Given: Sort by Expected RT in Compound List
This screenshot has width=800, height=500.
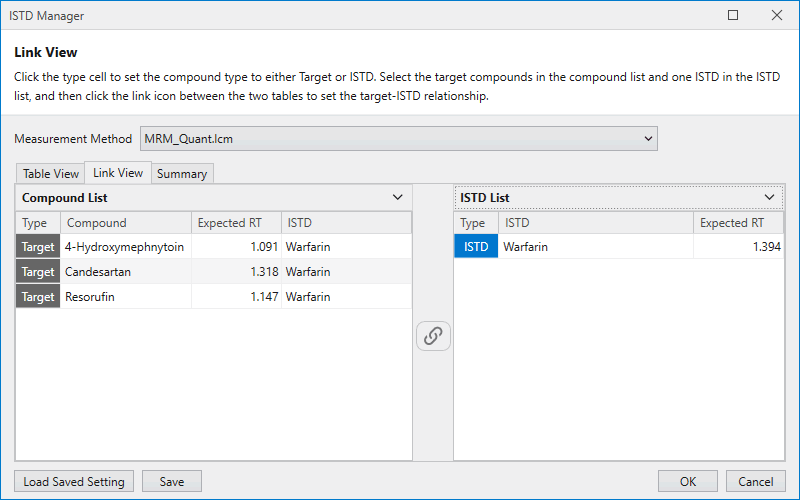Looking at the screenshot, I should (235, 223).
